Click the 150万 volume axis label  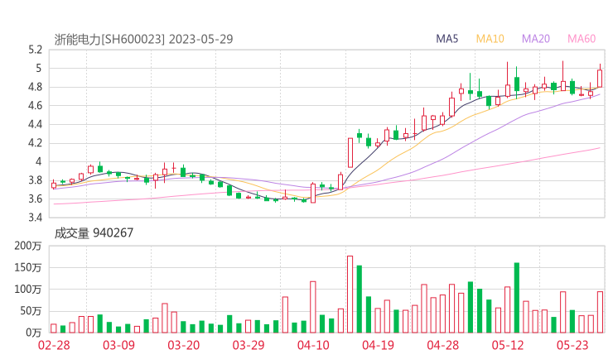click(x=28, y=267)
